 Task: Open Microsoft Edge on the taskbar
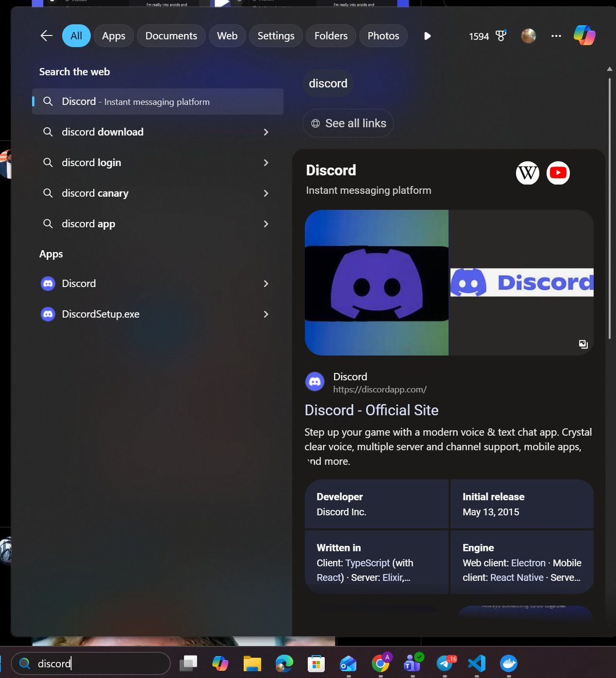click(x=285, y=663)
